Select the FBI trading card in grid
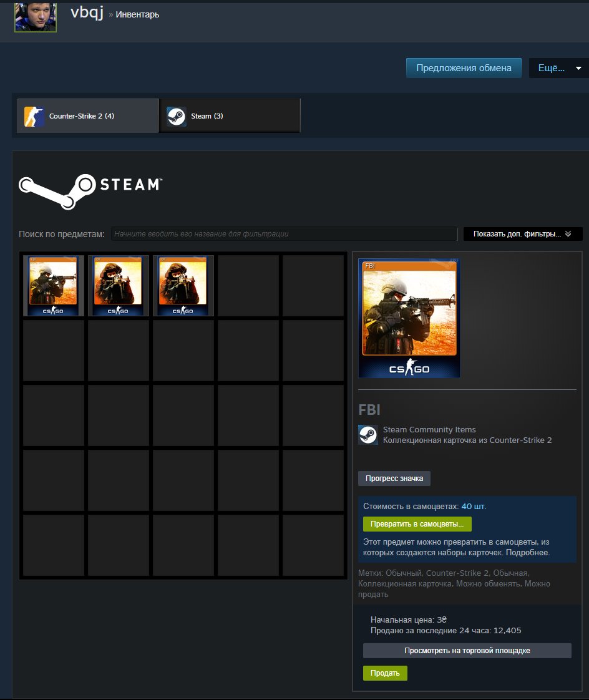This screenshot has height=700, width=589. [54, 286]
